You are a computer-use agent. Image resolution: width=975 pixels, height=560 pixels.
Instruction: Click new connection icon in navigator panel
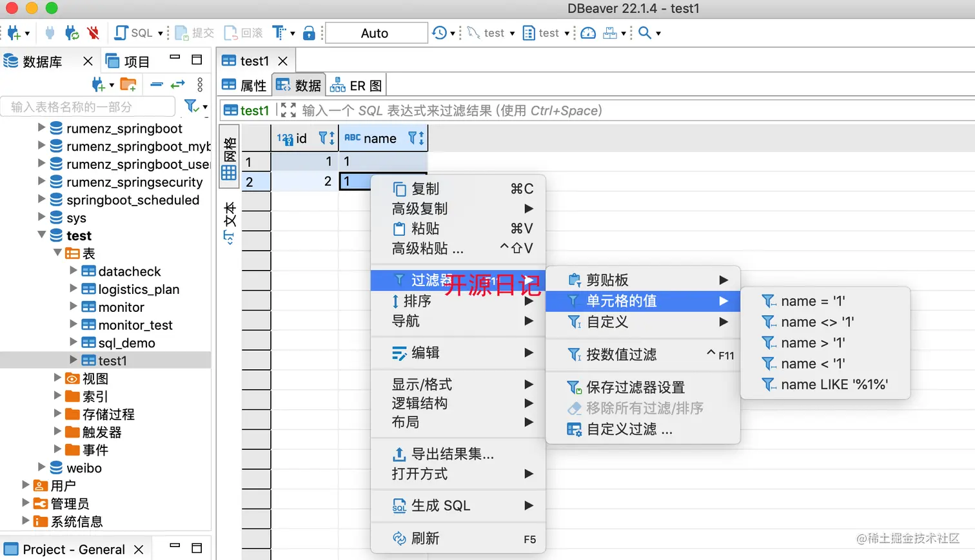click(x=99, y=84)
